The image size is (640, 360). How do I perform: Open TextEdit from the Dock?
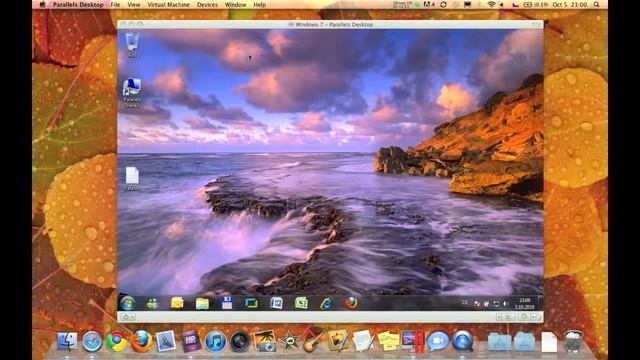click(x=363, y=340)
